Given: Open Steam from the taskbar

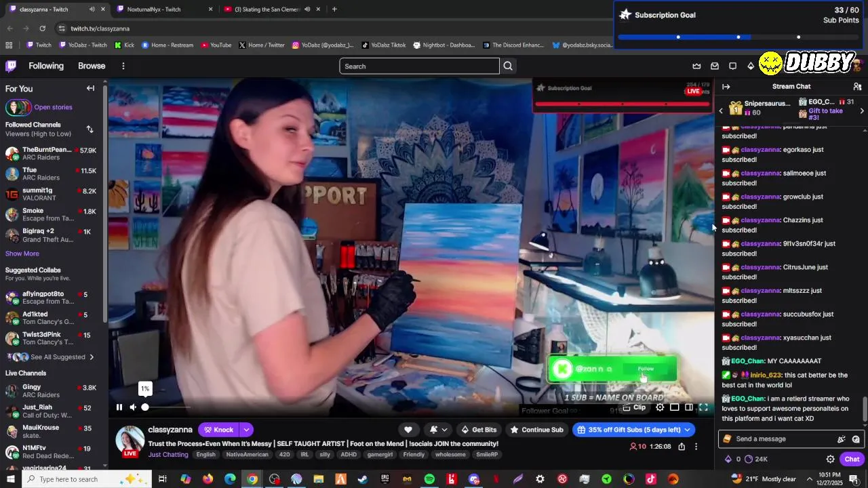Looking at the screenshot, I should click(x=363, y=479).
